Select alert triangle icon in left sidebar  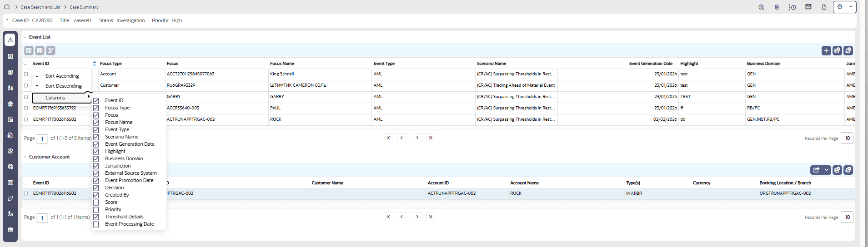[10, 40]
